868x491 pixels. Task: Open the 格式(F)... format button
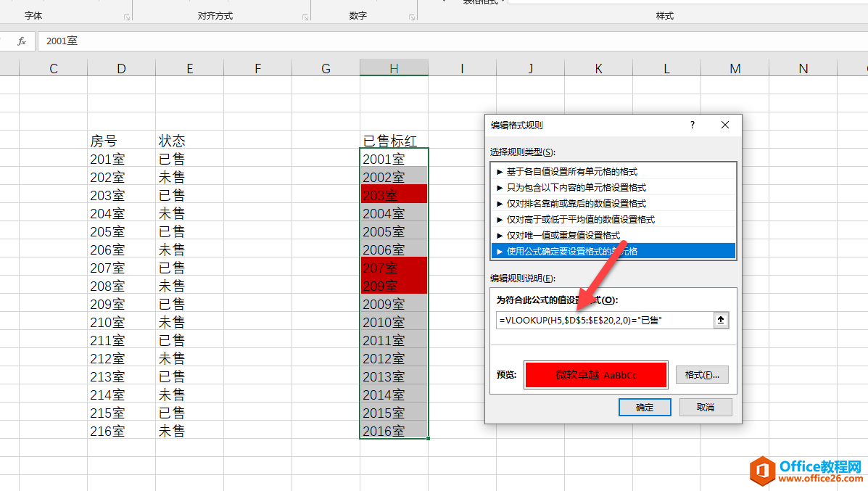tap(702, 375)
